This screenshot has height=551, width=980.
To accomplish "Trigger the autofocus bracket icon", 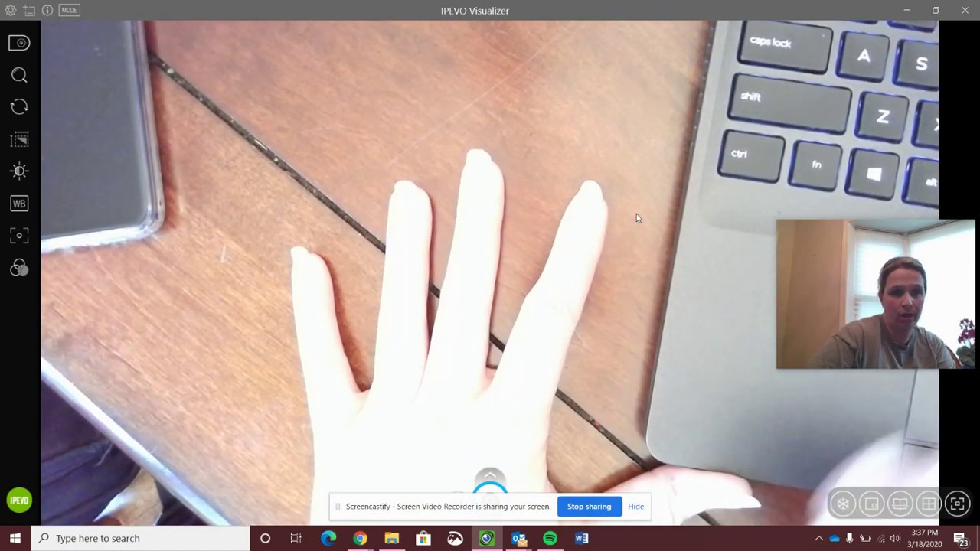I will tap(19, 236).
